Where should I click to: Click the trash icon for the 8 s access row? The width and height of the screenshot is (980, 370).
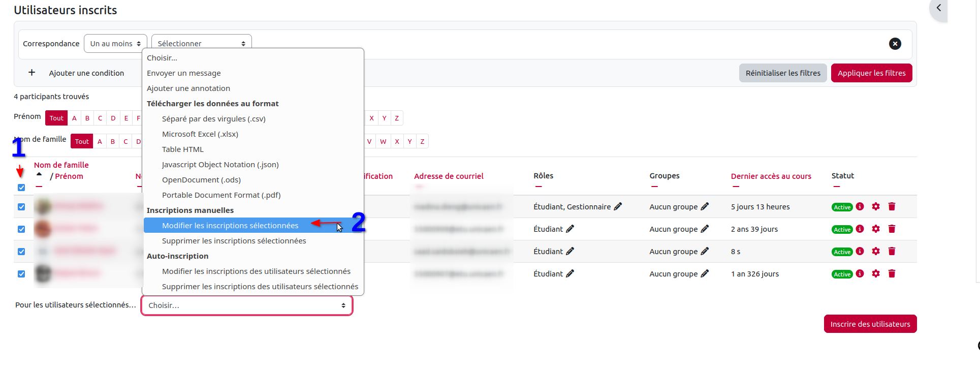pos(892,251)
